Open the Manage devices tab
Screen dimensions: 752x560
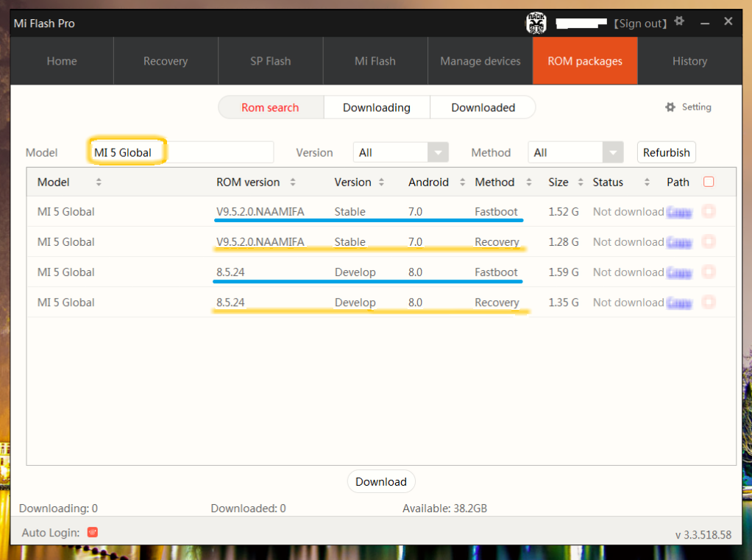click(x=480, y=61)
